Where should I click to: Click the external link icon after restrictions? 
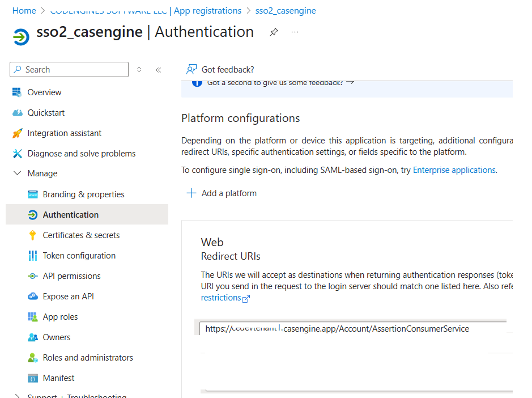click(246, 298)
